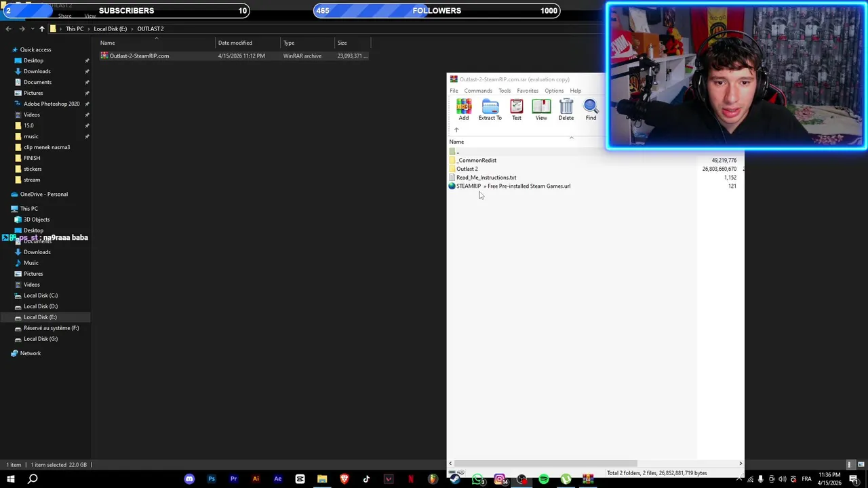Open 'clip menek nasma3' folder in sidebar
This screenshot has width=868, height=488.
(x=47, y=147)
